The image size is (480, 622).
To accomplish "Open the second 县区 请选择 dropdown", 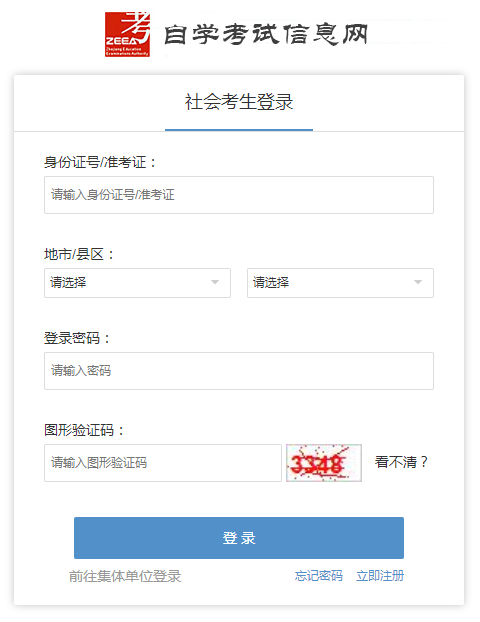I will pyautogui.click(x=340, y=283).
